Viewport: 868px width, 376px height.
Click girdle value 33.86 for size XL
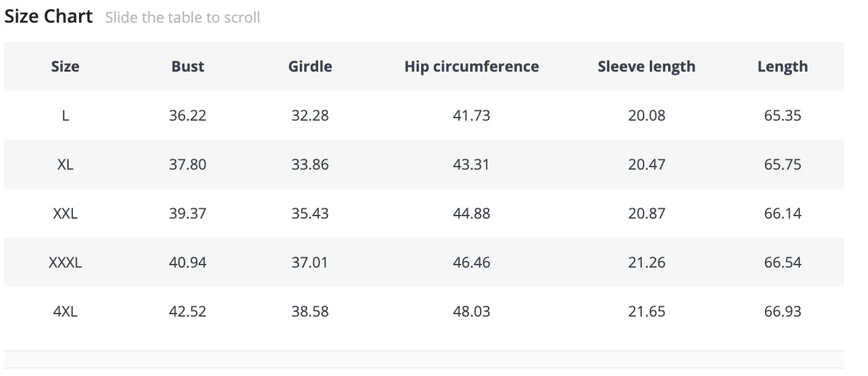point(310,164)
